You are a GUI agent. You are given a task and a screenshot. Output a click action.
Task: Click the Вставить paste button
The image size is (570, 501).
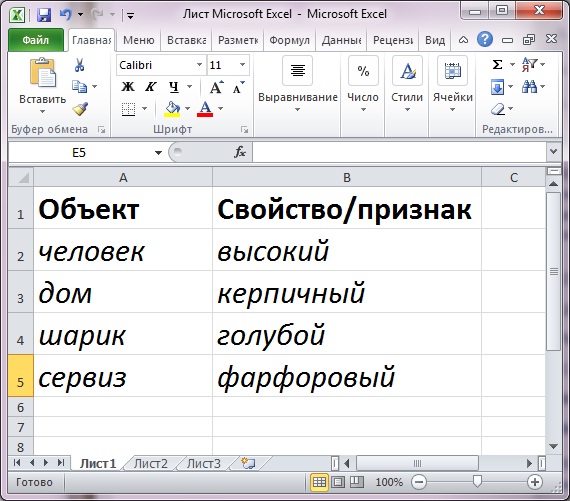point(43,85)
